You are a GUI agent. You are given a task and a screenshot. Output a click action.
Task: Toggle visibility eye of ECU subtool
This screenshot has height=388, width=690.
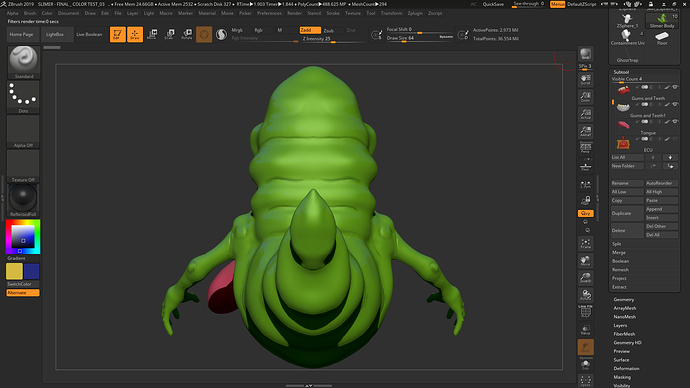coord(675,139)
